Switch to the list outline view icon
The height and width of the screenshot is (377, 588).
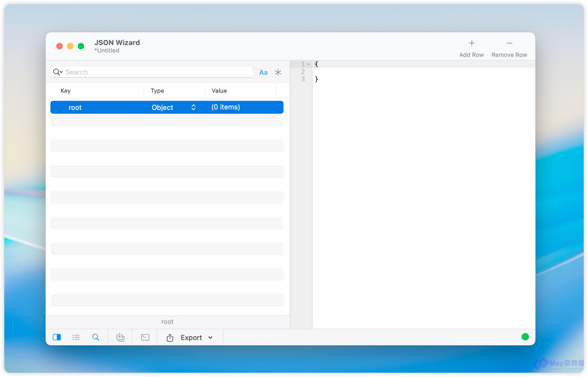(76, 337)
